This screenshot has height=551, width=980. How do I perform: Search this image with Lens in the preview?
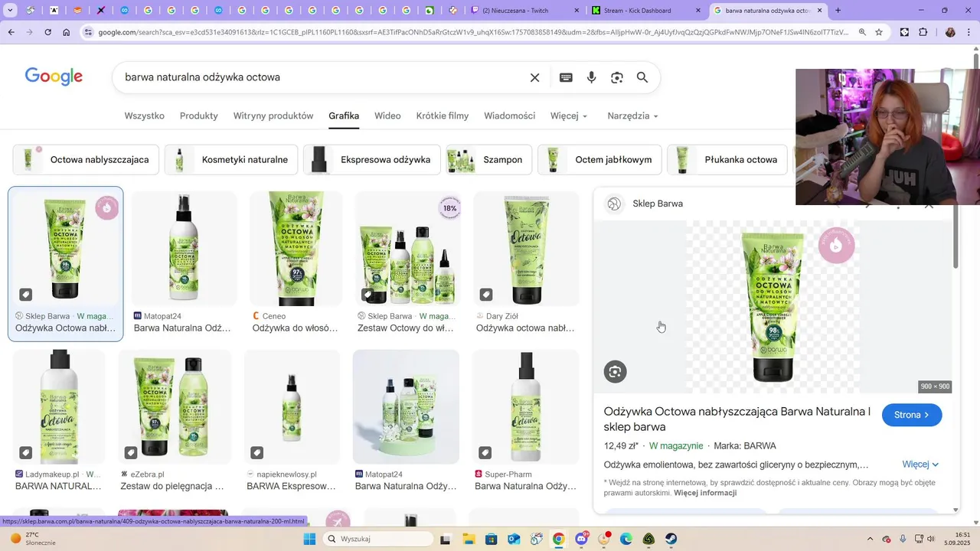(615, 372)
